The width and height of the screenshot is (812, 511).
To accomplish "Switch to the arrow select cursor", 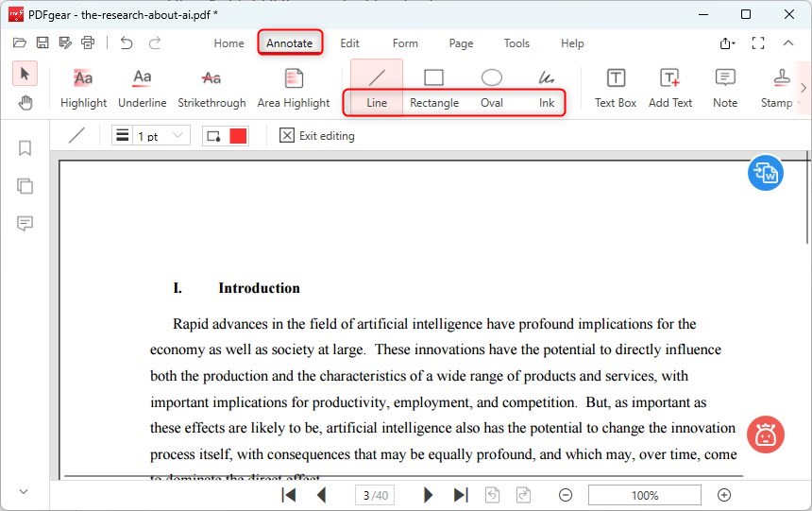I will pyautogui.click(x=25, y=74).
